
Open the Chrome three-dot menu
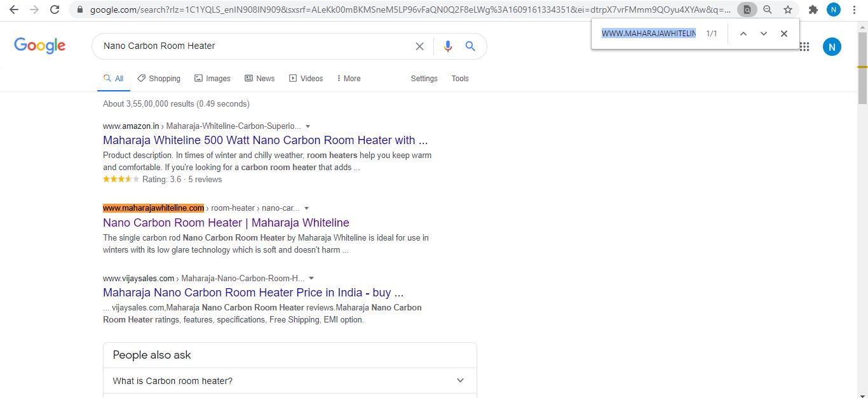[855, 10]
